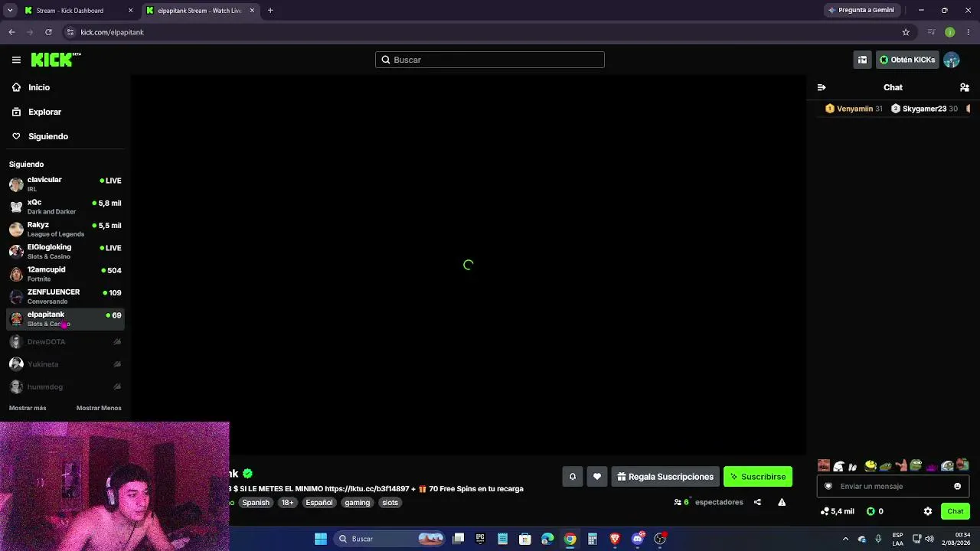
Task: Open Siguiendo in the sidebar
Action: click(x=40, y=136)
